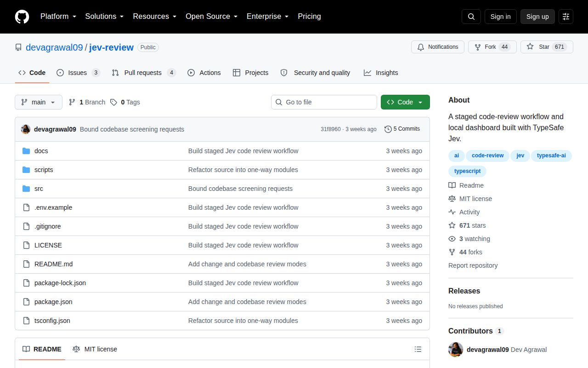The width and height of the screenshot is (588, 368).
Task: Click Report repository link
Action: pos(473,265)
